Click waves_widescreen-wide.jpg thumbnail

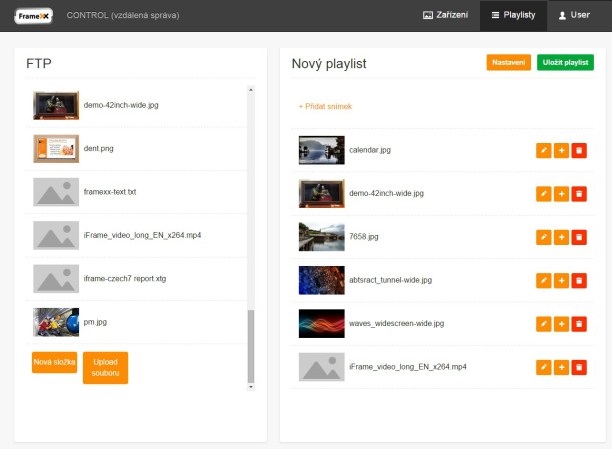[x=322, y=323]
